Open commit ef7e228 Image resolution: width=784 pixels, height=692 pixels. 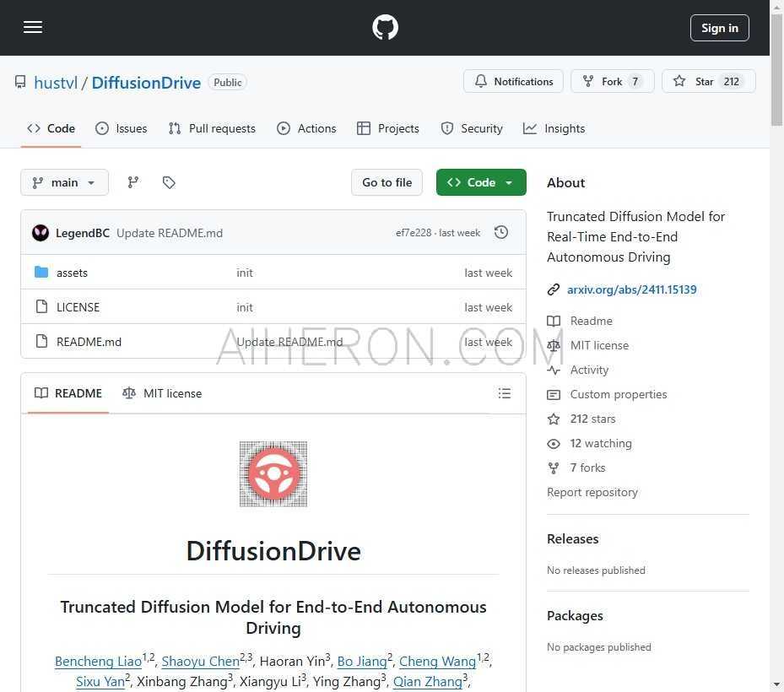pyautogui.click(x=413, y=233)
